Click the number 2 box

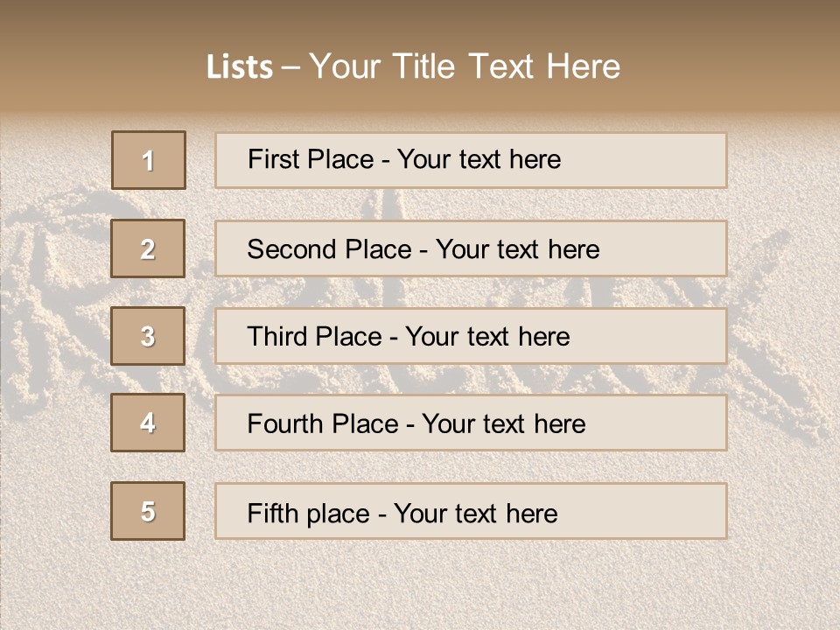coord(148,248)
